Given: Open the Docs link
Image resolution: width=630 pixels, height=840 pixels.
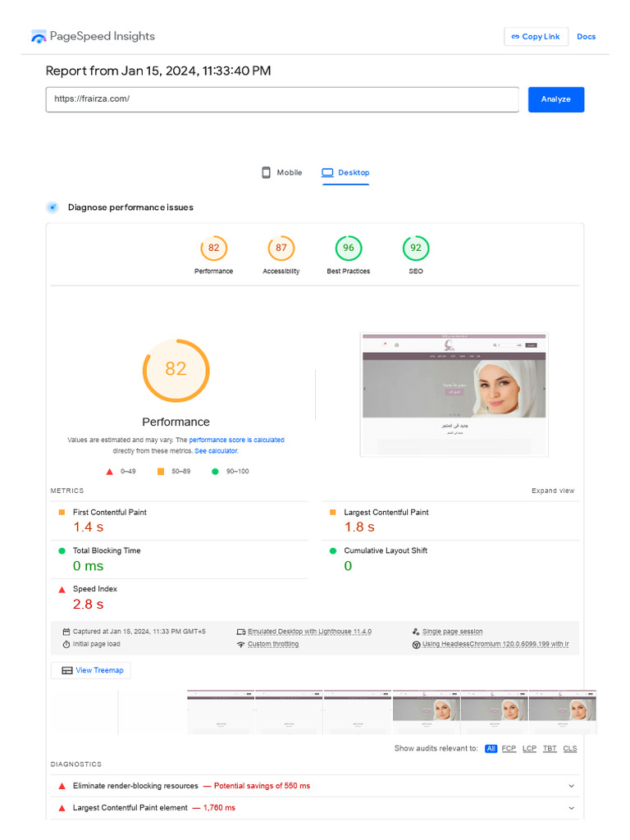Looking at the screenshot, I should coord(586,36).
